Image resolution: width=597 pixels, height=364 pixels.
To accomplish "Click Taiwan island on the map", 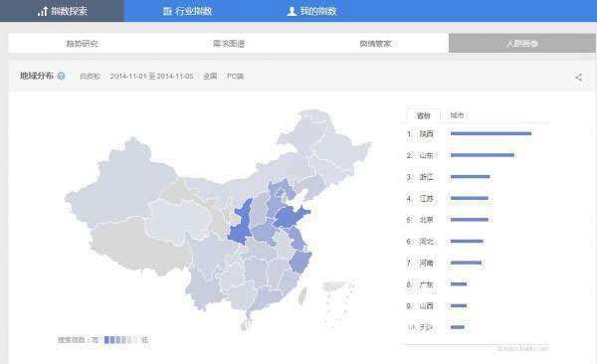I will click(302, 296).
